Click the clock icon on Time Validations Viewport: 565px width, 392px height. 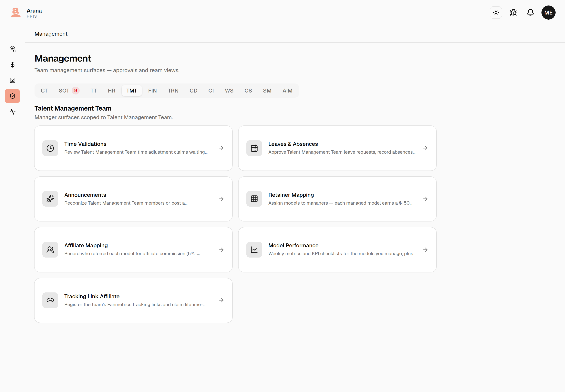tap(50, 148)
